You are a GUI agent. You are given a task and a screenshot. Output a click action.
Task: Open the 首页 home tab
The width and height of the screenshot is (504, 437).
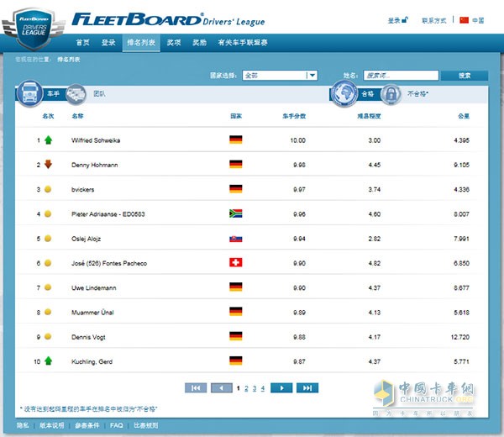coord(82,41)
